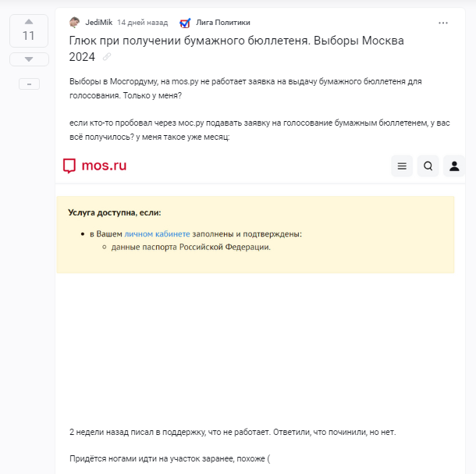This screenshot has width=476, height=474.
Task: Open the three-dots post options menu
Action: pos(443,23)
